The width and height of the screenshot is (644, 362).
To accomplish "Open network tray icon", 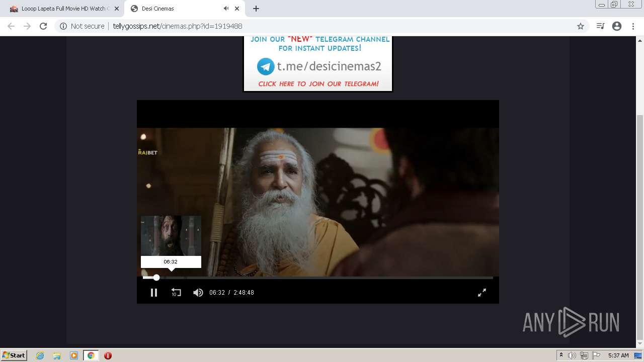I will click(x=584, y=355).
